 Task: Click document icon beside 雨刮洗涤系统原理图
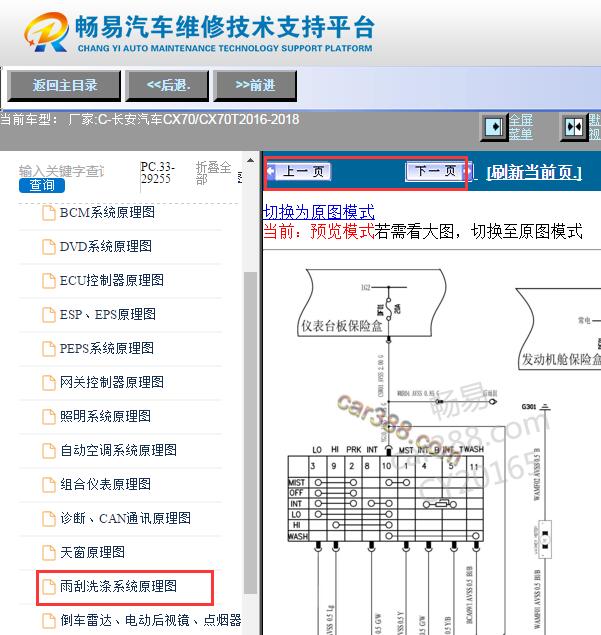tap(49, 587)
